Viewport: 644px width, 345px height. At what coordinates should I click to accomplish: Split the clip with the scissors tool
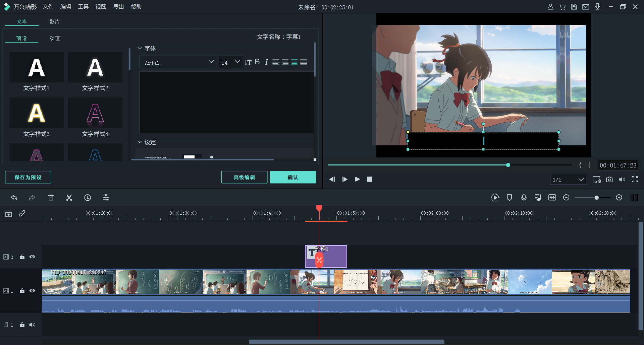point(69,197)
